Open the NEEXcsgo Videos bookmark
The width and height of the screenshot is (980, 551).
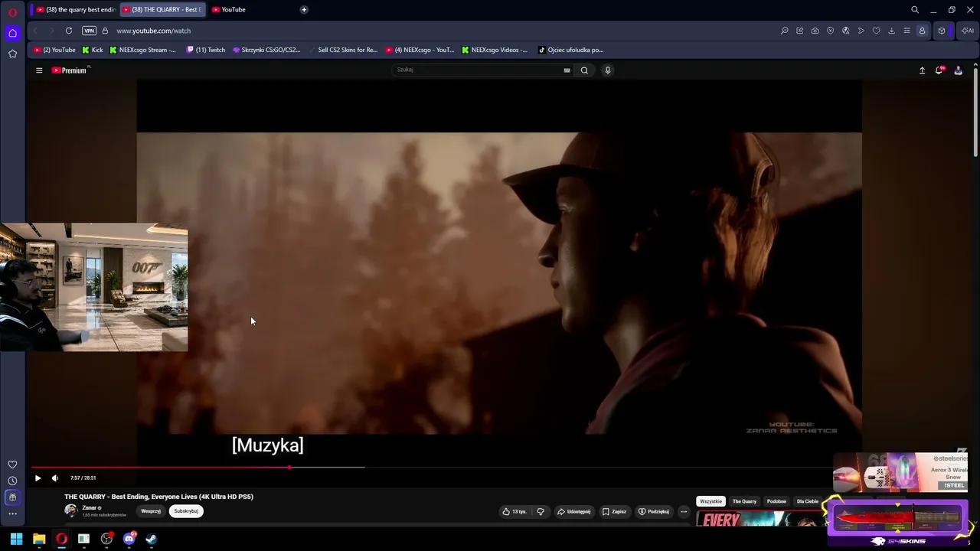[x=495, y=50]
